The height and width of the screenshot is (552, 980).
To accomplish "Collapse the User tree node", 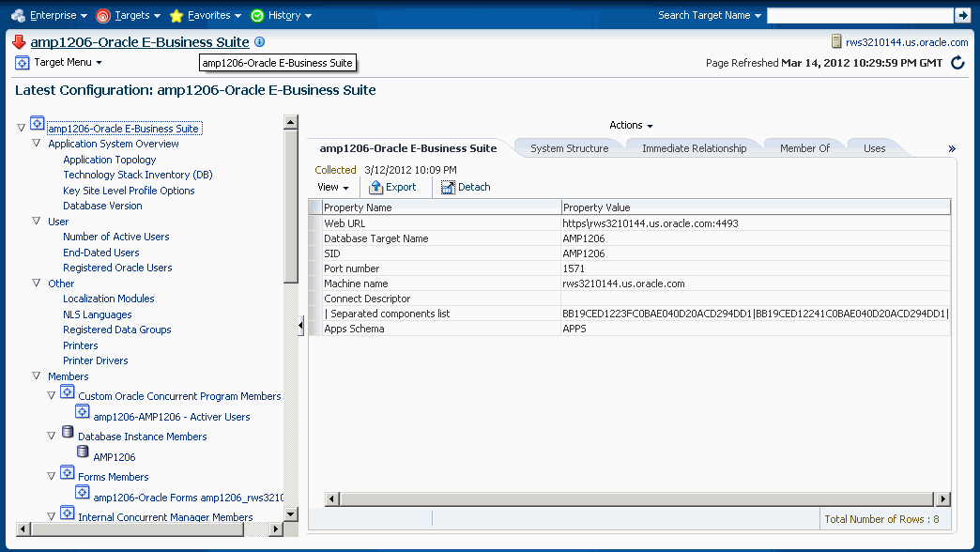I will [x=37, y=222].
